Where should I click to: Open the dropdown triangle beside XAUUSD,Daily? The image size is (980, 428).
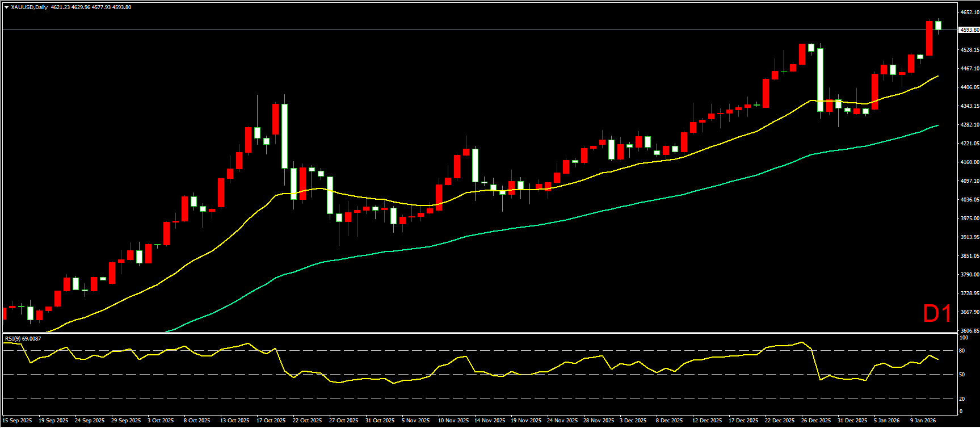(6, 7)
